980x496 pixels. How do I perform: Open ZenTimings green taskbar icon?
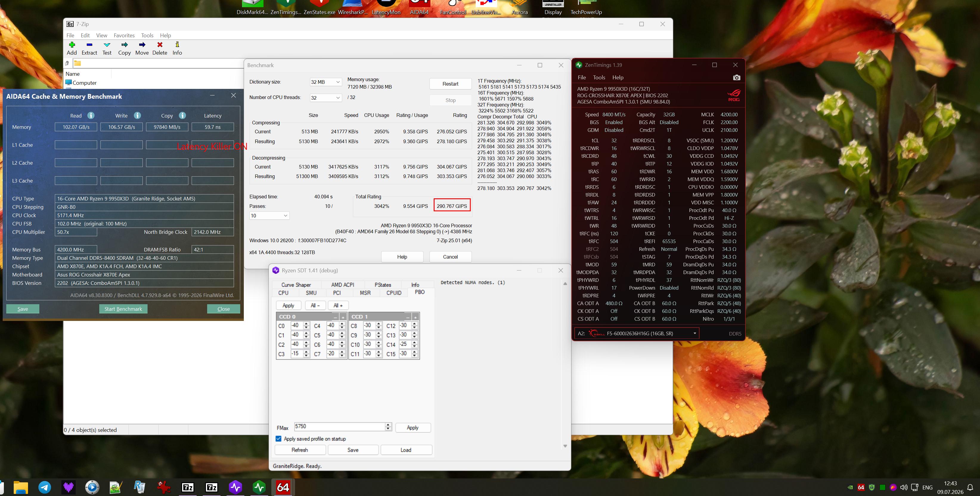coord(259,487)
